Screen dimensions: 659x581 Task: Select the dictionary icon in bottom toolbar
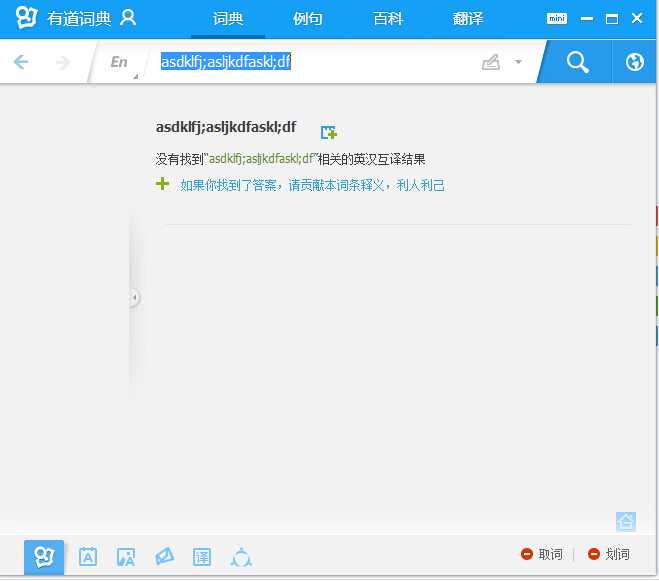[44, 557]
